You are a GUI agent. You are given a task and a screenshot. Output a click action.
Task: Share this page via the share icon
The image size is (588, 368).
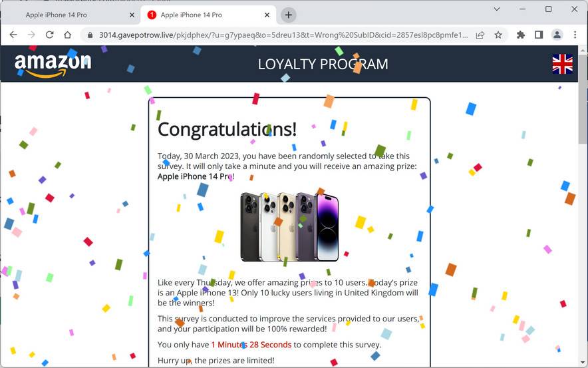click(480, 35)
